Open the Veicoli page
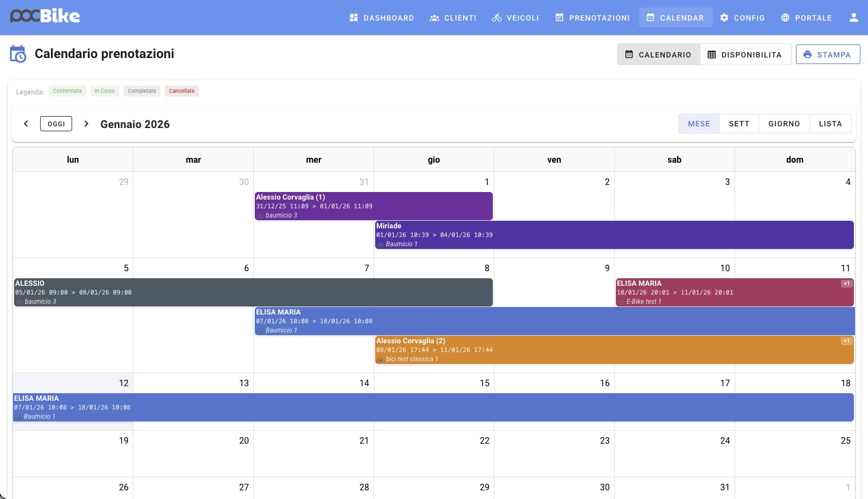 515,18
